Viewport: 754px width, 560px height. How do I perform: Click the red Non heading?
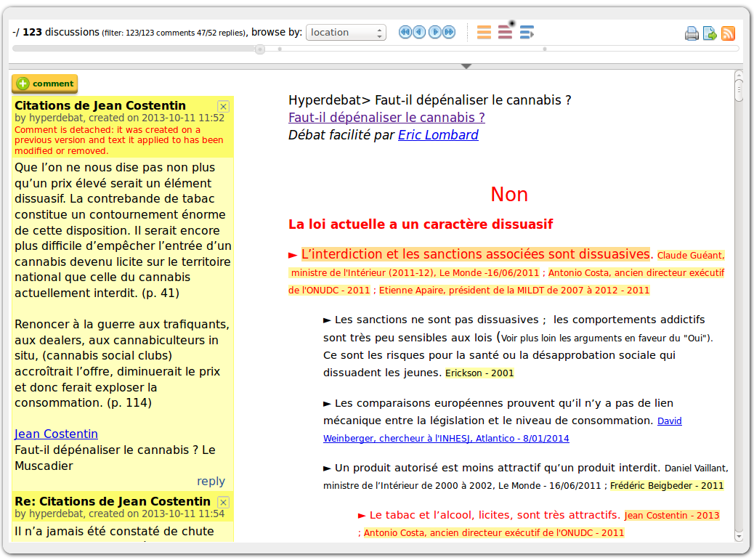tap(509, 194)
